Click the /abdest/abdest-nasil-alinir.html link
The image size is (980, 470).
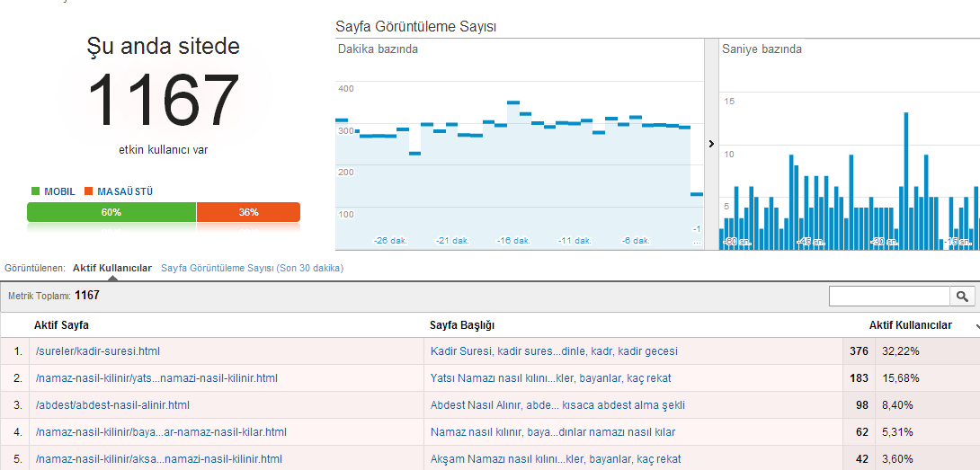[x=112, y=405]
